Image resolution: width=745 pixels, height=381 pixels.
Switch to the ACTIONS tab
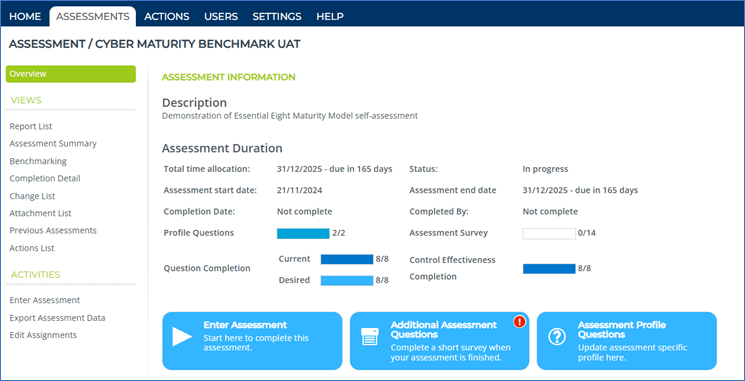point(167,16)
